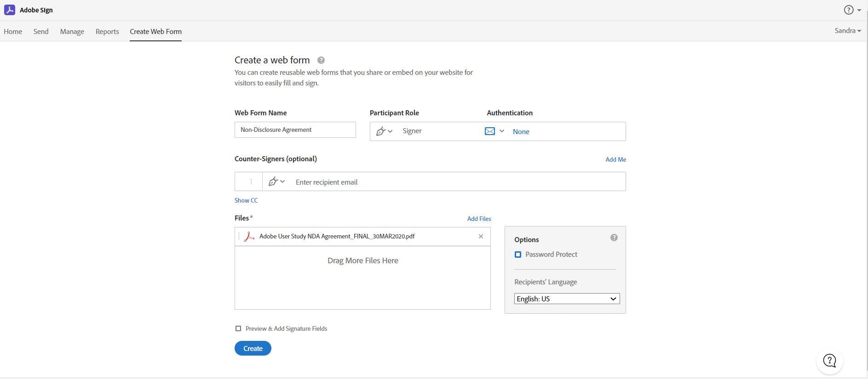Click the Add Files link
The image size is (868, 379).
click(x=479, y=219)
